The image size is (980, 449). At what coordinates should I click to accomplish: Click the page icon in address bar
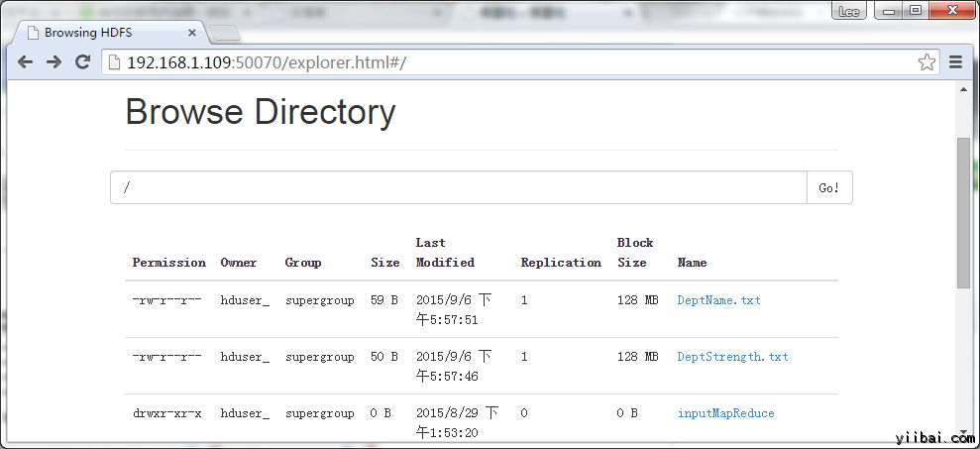[x=114, y=62]
